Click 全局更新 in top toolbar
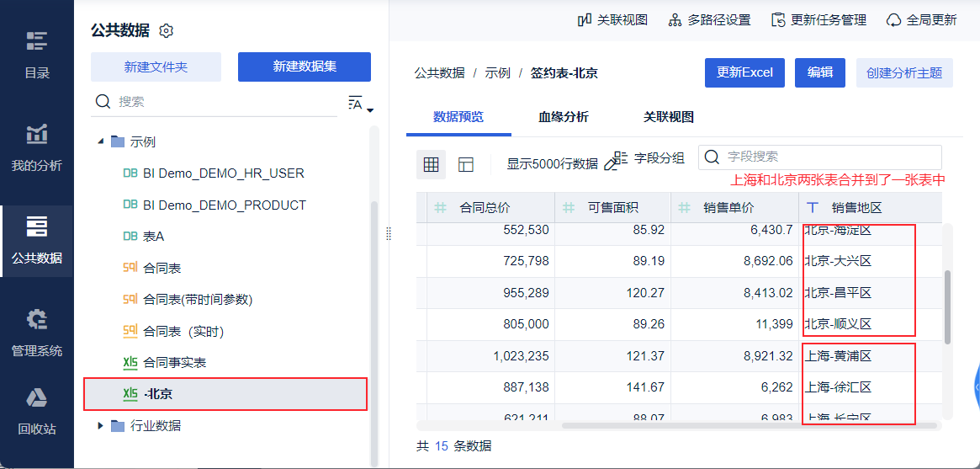Image resolution: width=980 pixels, height=469 pixels. pos(922,20)
